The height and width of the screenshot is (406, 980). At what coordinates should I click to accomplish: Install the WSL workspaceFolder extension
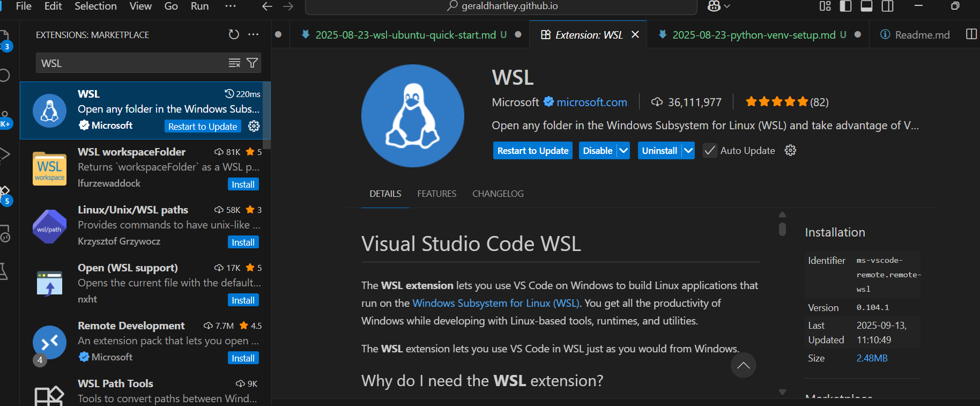click(x=243, y=184)
